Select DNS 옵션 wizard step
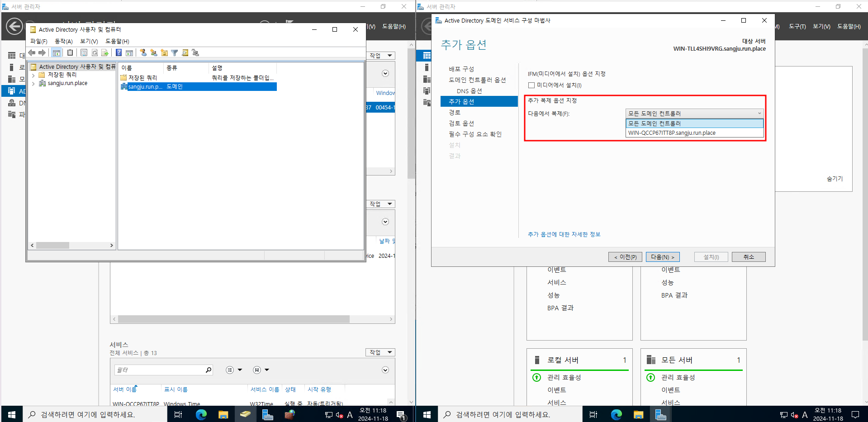The image size is (868, 422). tap(469, 91)
